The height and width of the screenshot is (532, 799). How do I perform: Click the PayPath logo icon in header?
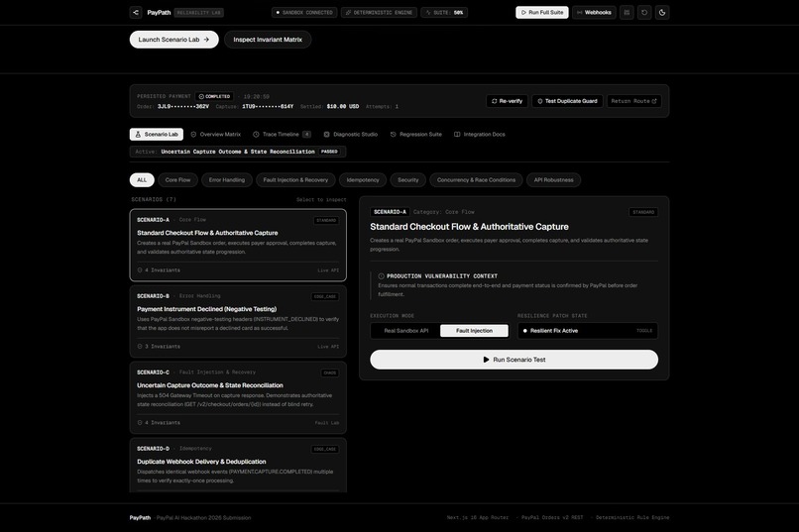click(x=136, y=12)
